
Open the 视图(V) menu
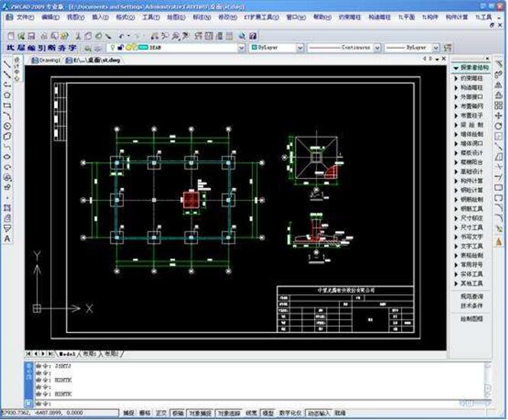[x=76, y=17]
